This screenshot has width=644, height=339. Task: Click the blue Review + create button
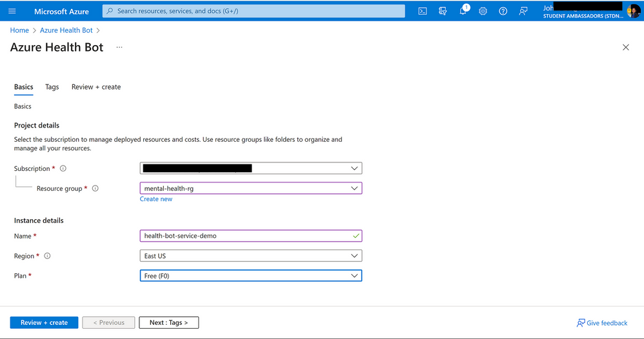(x=45, y=323)
